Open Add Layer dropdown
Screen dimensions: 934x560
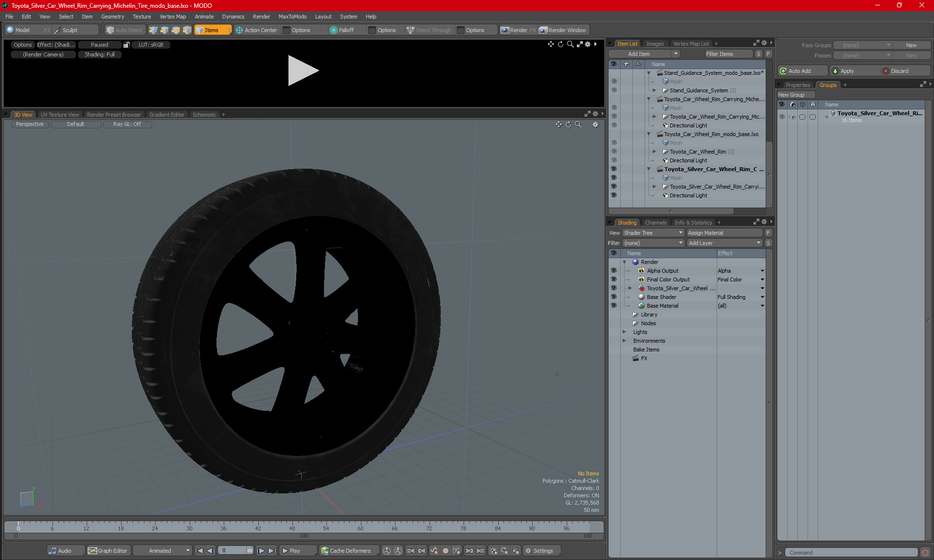pos(724,243)
